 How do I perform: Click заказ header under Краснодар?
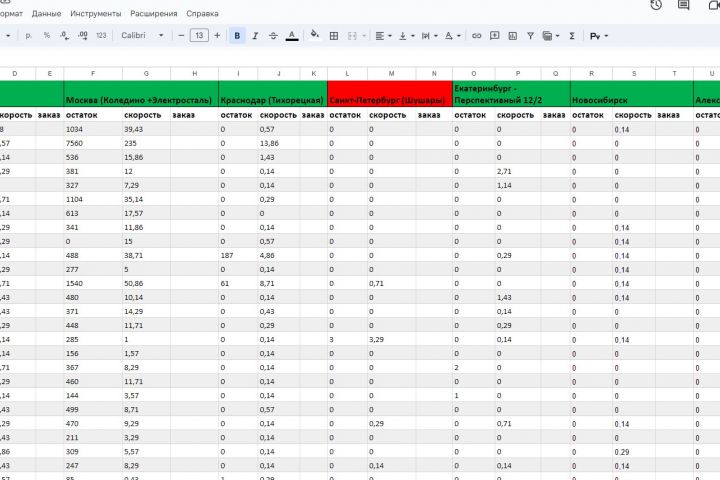pos(313,115)
